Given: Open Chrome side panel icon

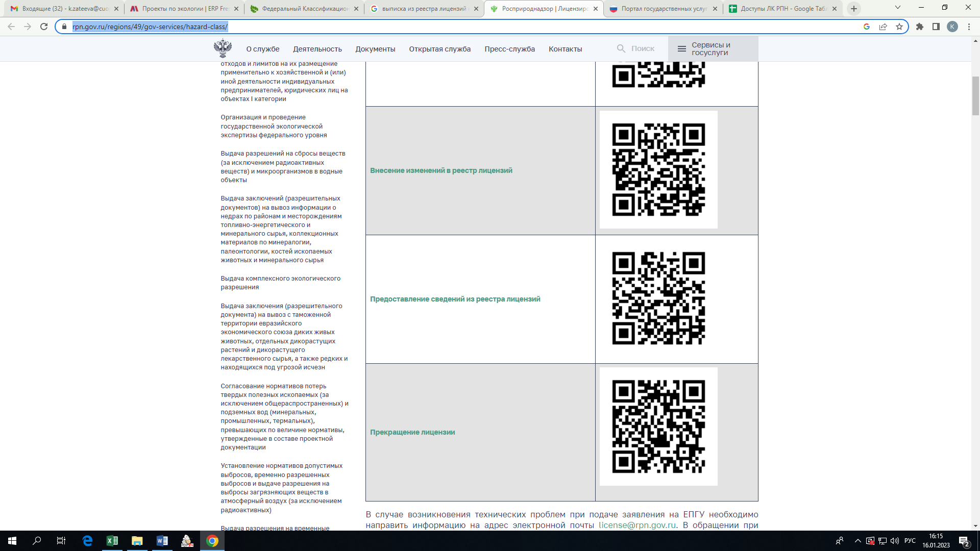Looking at the screenshot, I should [x=936, y=27].
